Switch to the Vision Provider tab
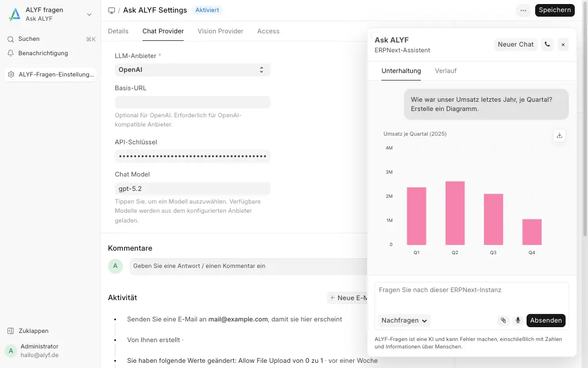The height and width of the screenshot is (368, 588). [x=220, y=31]
